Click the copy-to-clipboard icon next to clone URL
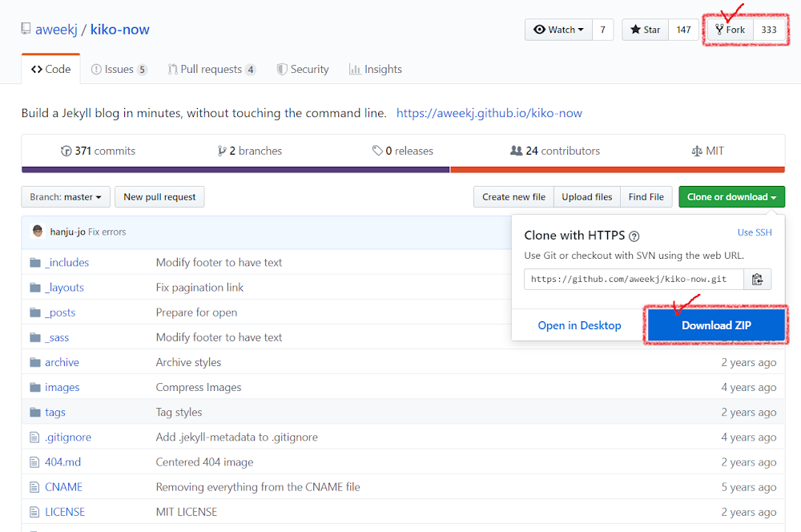 [x=757, y=279]
